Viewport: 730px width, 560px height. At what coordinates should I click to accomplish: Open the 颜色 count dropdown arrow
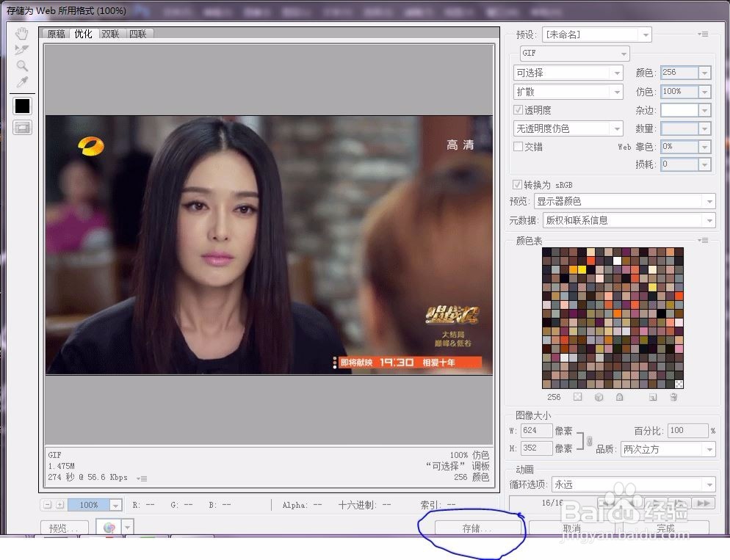click(x=705, y=73)
